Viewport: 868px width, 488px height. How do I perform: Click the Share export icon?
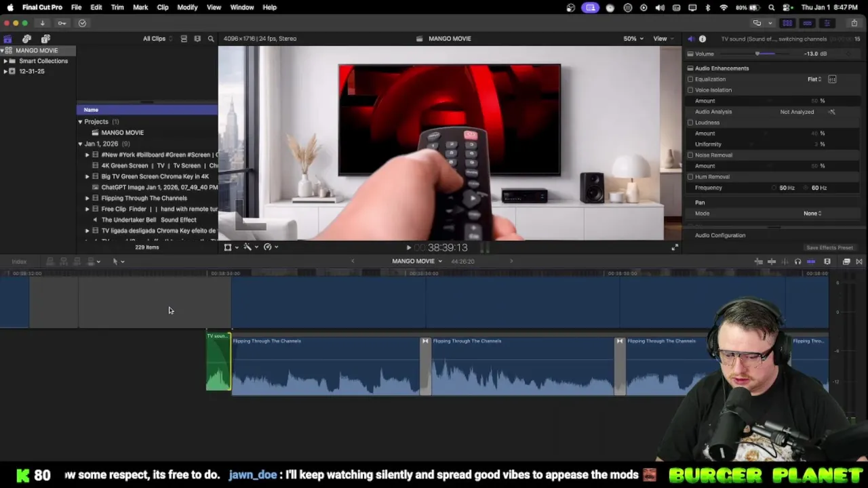point(854,23)
